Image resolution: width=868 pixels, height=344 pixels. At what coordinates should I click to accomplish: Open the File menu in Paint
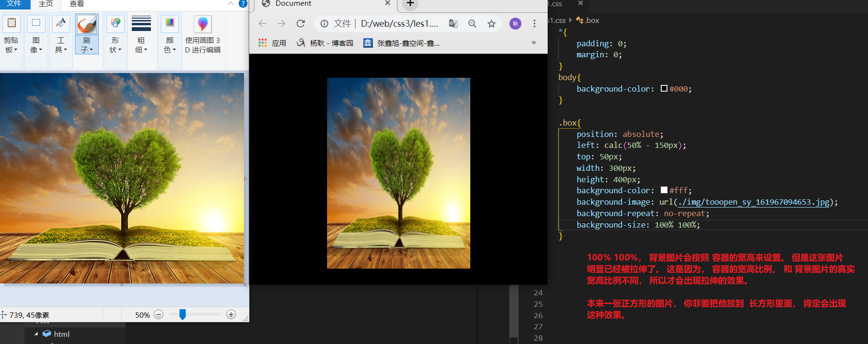(14, 4)
